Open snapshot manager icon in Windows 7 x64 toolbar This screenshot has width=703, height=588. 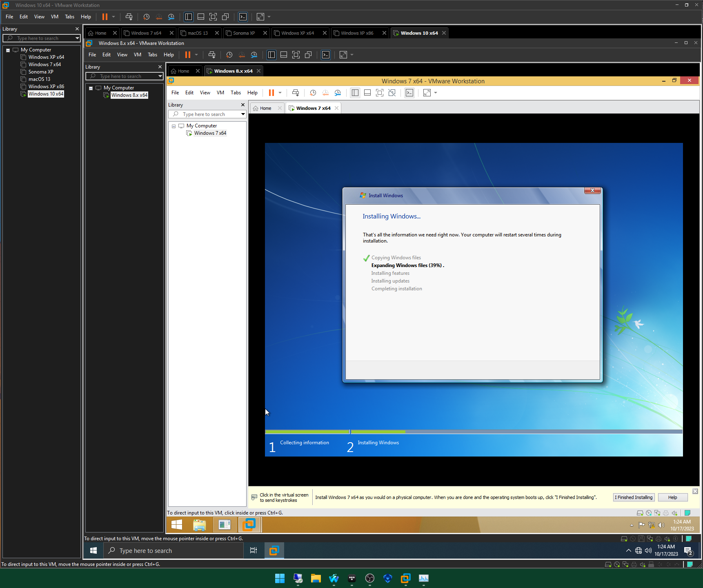338,93
